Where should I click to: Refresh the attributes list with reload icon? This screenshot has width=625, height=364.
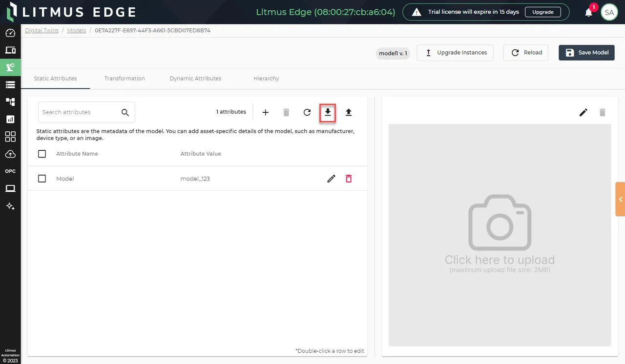307,112
